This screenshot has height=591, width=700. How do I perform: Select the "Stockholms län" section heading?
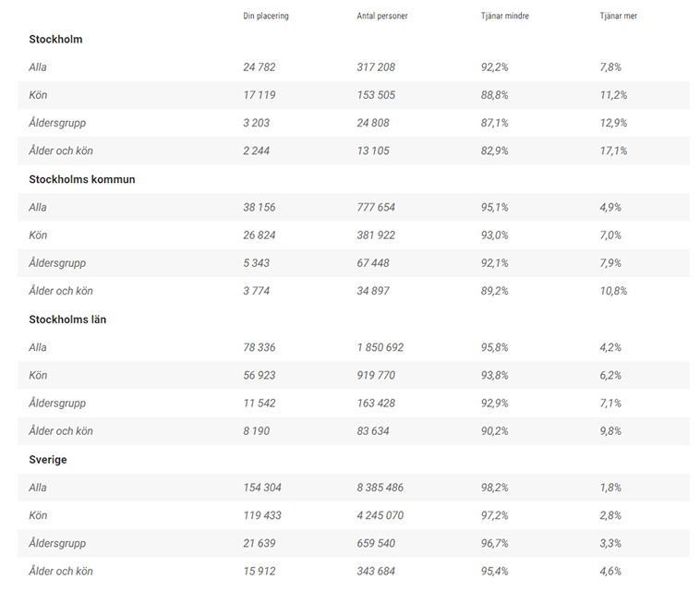coord(68,320)
